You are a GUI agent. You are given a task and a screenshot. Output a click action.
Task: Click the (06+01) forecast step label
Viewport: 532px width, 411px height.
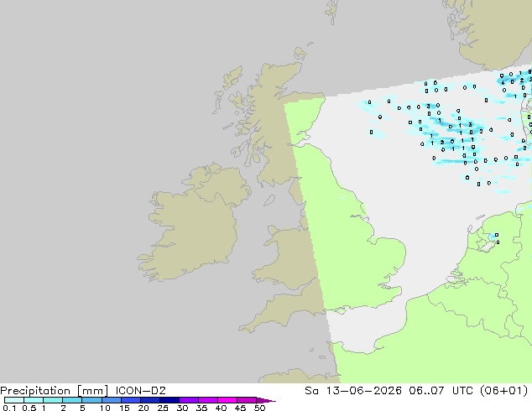click(x=503, y=391)
